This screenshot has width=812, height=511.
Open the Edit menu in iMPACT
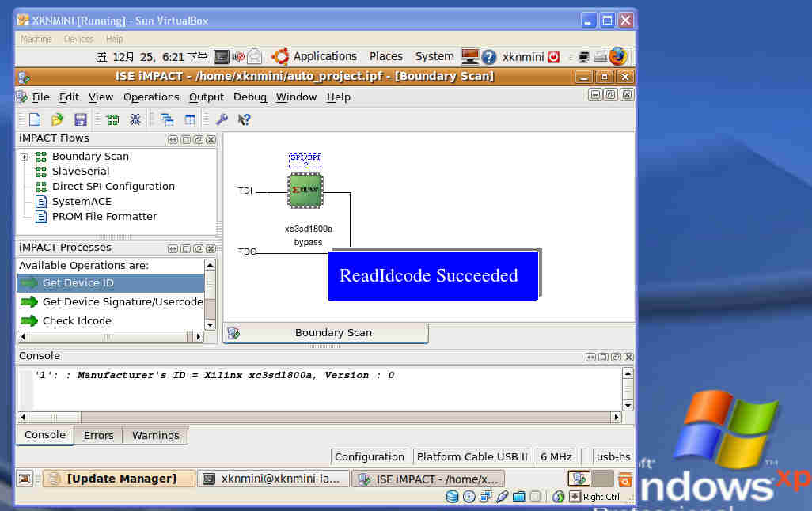click(x=69, y=97)
